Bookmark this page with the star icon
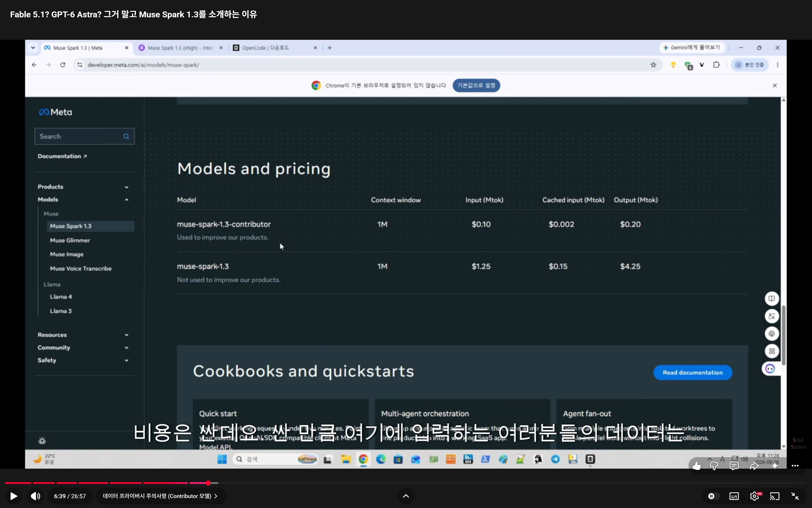The image size is (812, 508). (653, 65)
